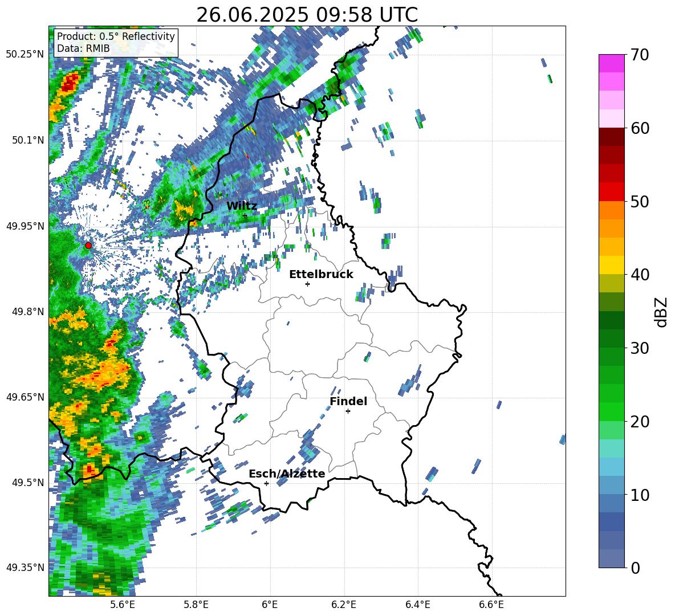675x616 pixels.
Task: Click the 49.35°N latitude label
Action: 25,568
